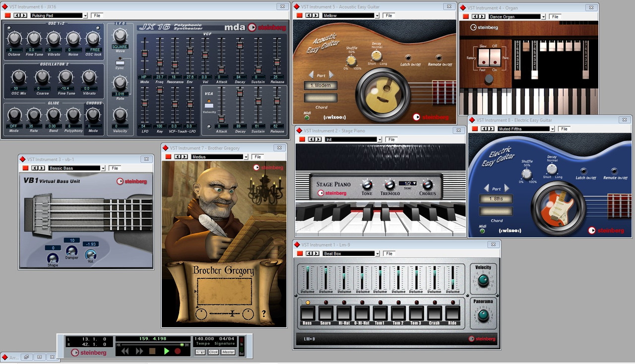Click next Part arrow in Acoustic Easy Guitar

[331, 75]
